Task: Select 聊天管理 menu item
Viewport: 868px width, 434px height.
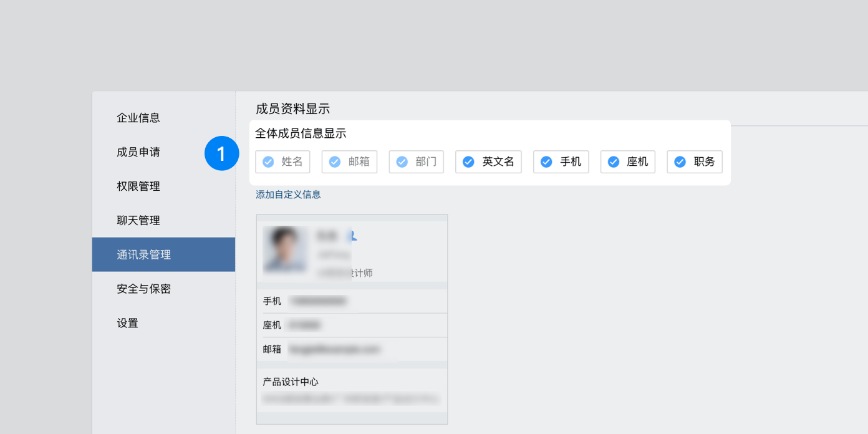Action: point(163,220)
